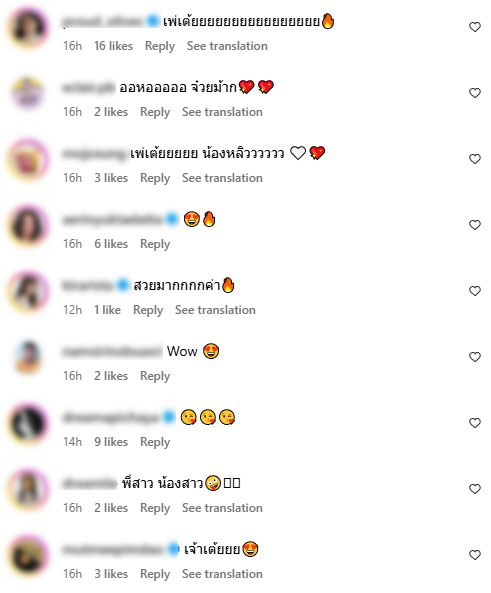See translation of the 'พี่สาว น้องสาว' comment

point(222,508)
